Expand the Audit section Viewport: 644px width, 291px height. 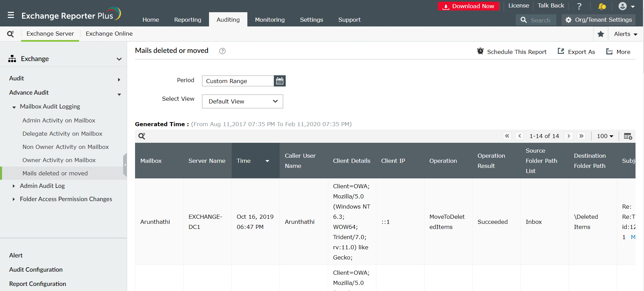[119, 80]
